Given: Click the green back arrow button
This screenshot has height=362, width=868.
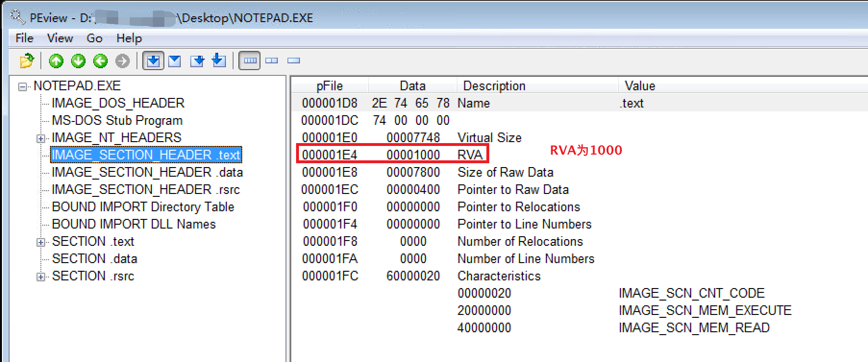Looking at the screenshot, I should [100, 61].
